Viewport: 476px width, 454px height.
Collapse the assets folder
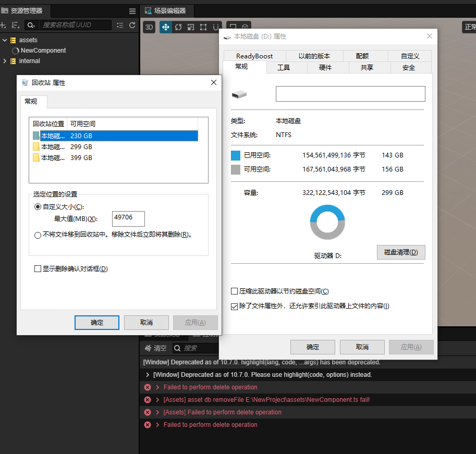[5, 40]
